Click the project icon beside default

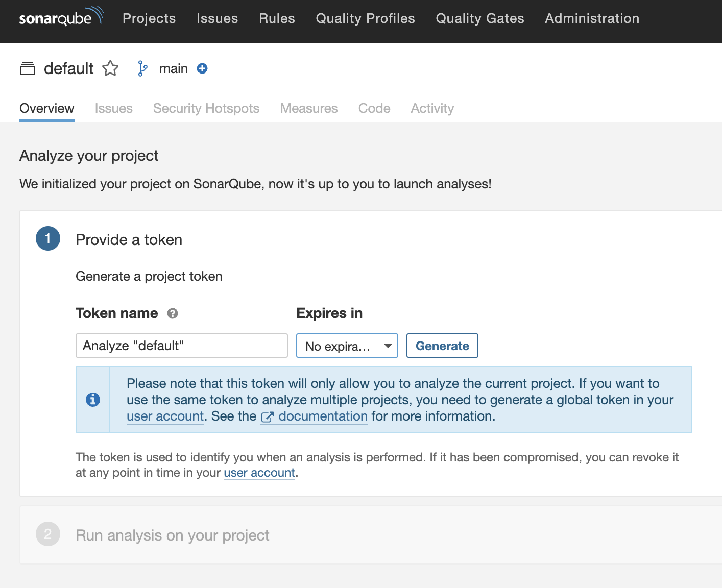click(28, 68)
